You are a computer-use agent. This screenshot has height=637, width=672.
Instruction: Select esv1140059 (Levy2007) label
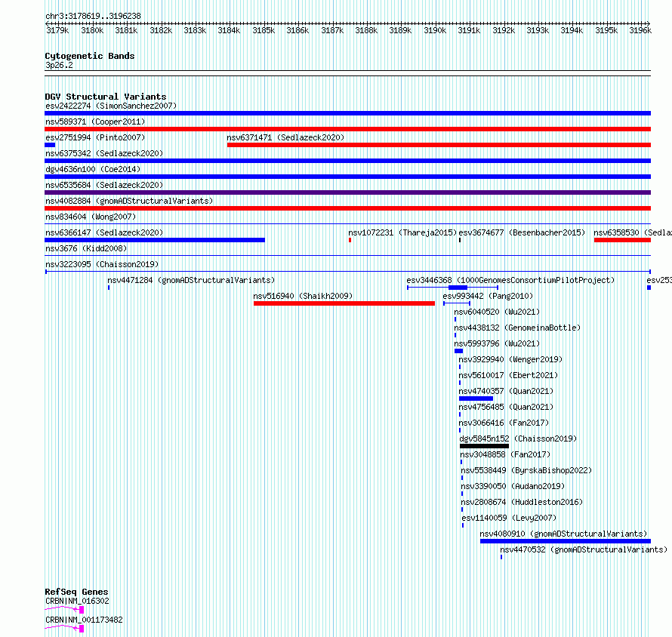coord(509,518)
